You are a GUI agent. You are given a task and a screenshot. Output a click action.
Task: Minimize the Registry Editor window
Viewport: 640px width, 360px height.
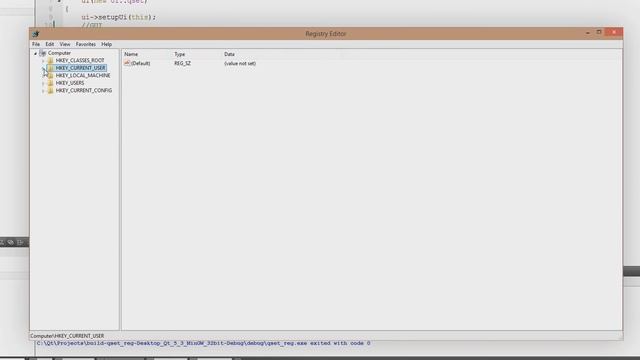[588, 33]
